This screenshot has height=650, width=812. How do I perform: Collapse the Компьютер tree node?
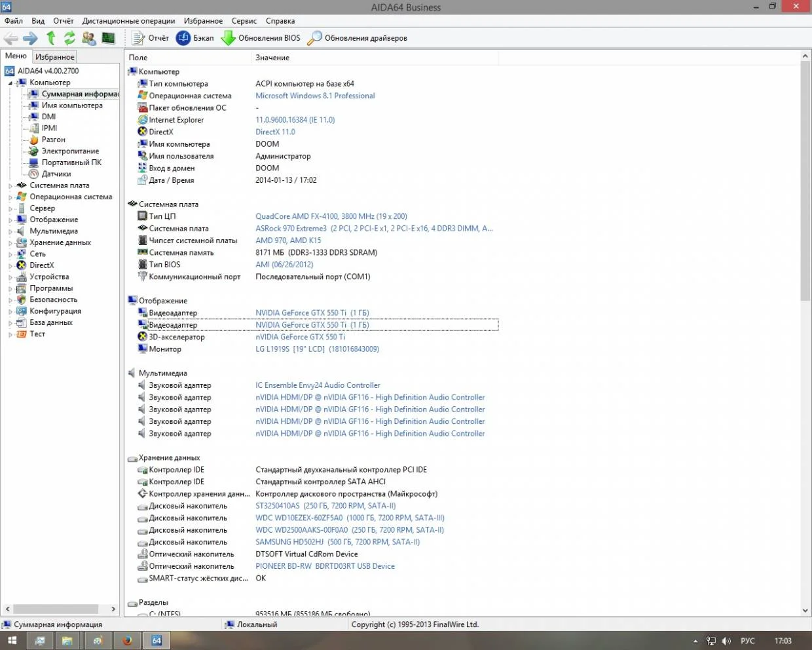(x=10, y=83)
